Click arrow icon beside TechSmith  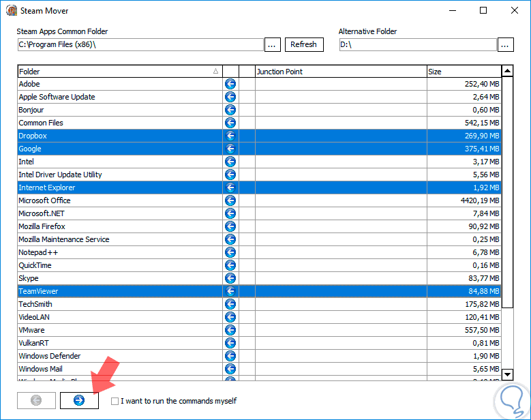tap(230, 304)
